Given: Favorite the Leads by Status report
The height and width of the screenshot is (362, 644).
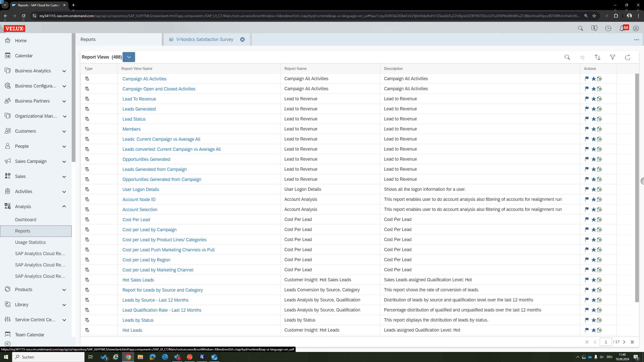Looking at the screenshot, I should (593, 320).
